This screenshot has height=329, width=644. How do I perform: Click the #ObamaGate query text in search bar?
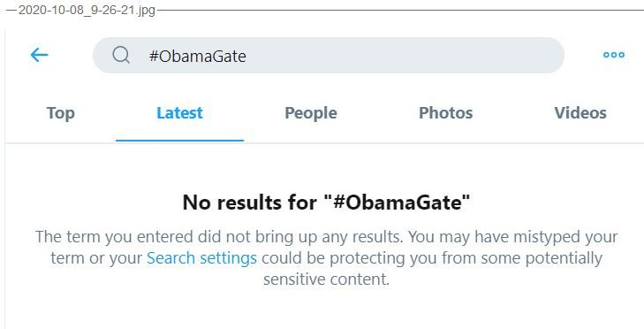(x=198, y=56)
